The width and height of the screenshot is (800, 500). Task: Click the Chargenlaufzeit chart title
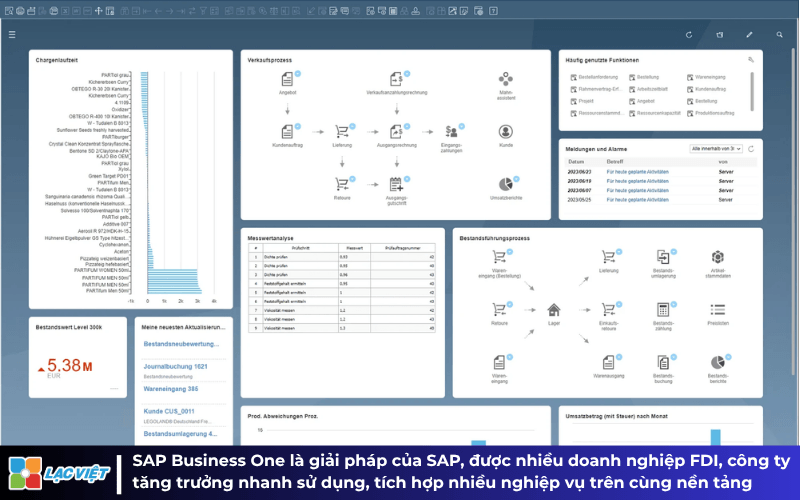pos(57,60)
